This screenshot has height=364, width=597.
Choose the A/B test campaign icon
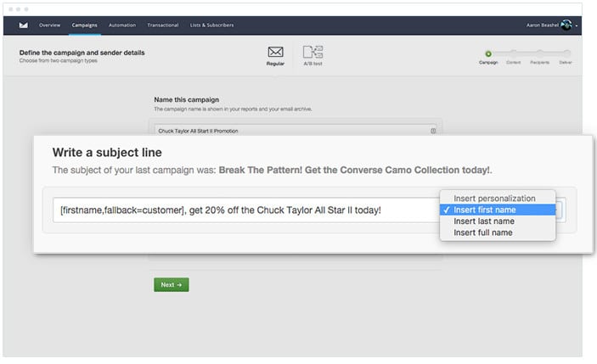point(313,53)
